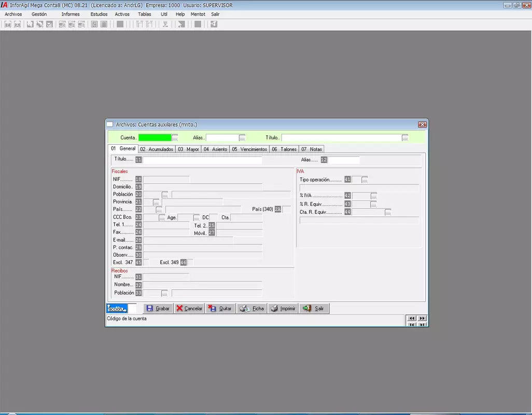Jump to the next record arrows
532x415 pixels.
click(x=422, y=319)
